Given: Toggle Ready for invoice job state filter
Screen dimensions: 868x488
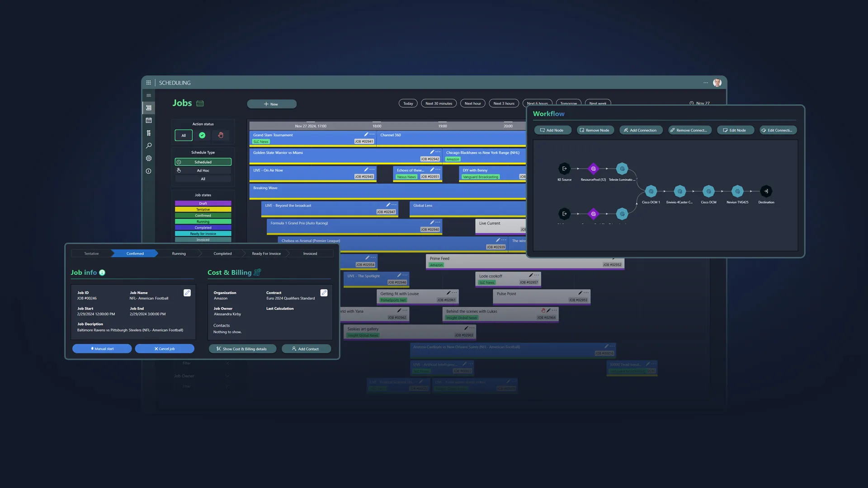Looking at the screenshot, I should point(203,234).
